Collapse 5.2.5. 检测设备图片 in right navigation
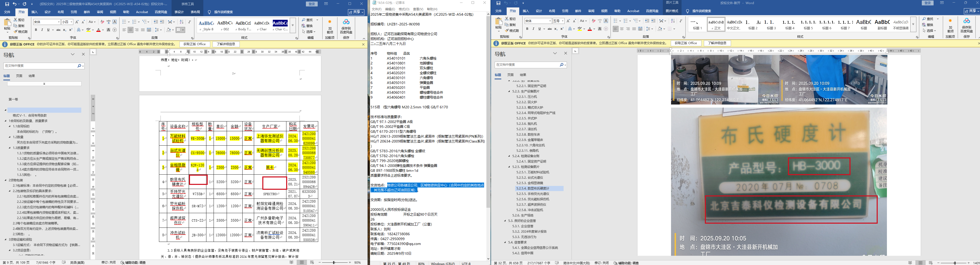This screenshot has height=265, width=980. [509, 167]
